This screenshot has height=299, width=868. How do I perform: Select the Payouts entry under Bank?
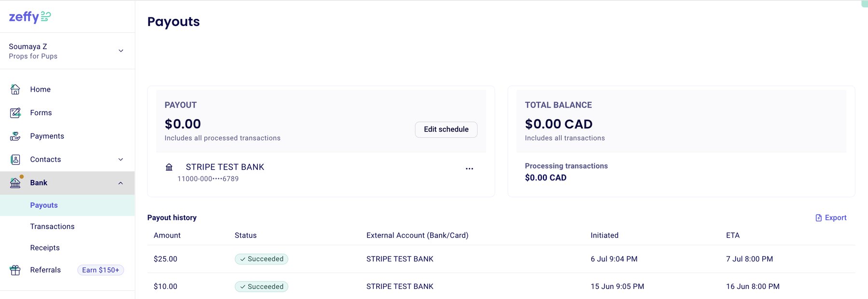pyautogui.click(x=44, y=205)
